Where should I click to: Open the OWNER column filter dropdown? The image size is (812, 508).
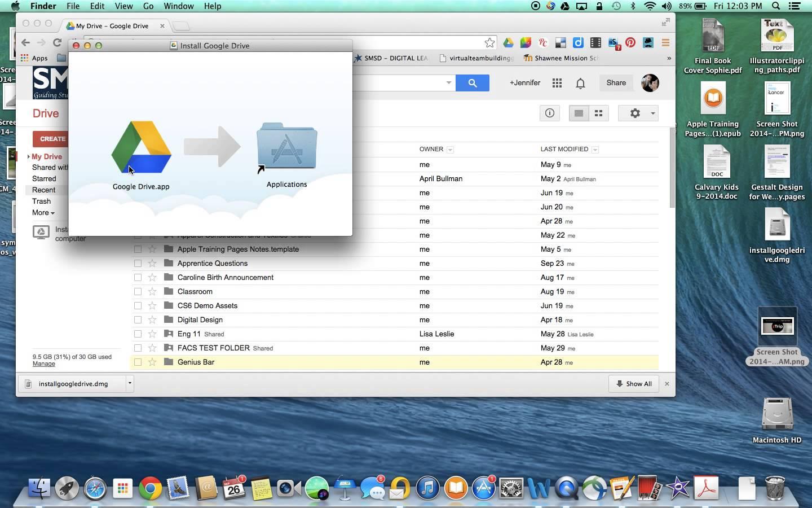[450, 150]
